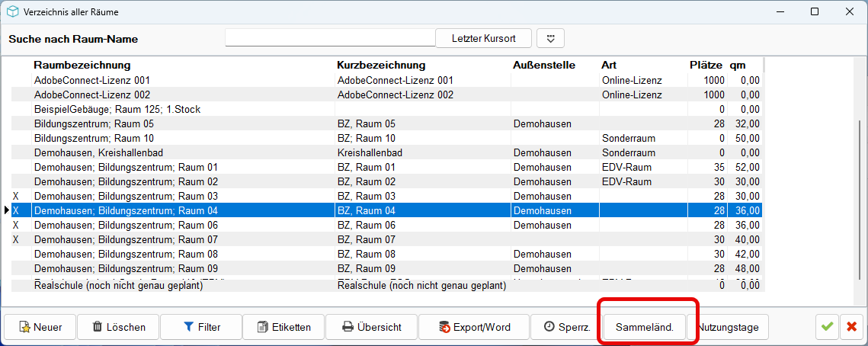This screenshot has width=868, height=346.
Task: Click Online-Lizenz cell in Lizenz 001 row
Action: pos(632,80)
